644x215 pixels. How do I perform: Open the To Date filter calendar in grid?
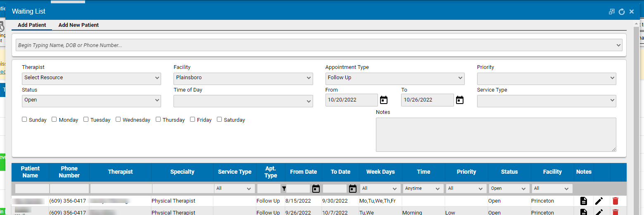pyautogui.click(x=353, y=189)
